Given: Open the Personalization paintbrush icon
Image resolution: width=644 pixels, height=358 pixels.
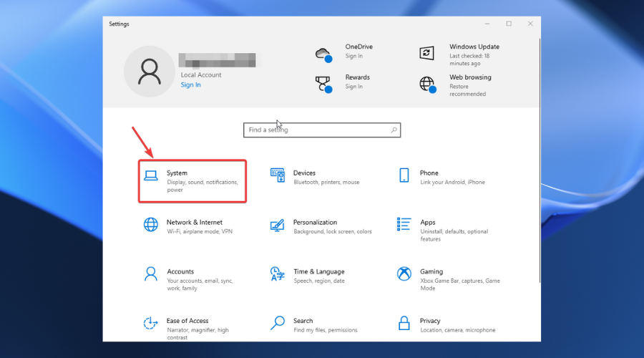Looking at the screenshot, I should 277,226.
